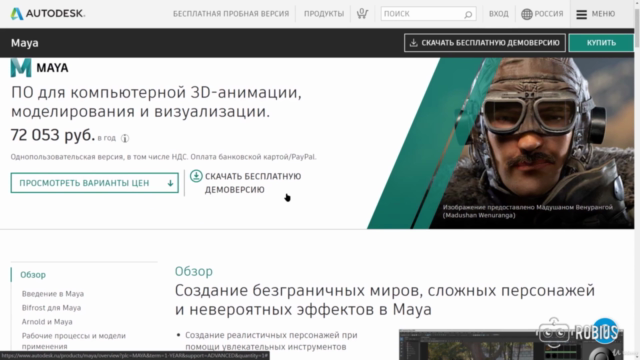
Task: Open ПРОДУКТЫ menu
Action: 324,14
